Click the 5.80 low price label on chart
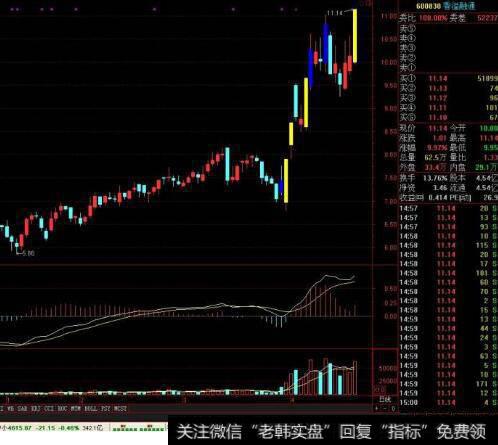Image resolution: width=498 pixels, height=445 pixels. click(x=29, y=253)
